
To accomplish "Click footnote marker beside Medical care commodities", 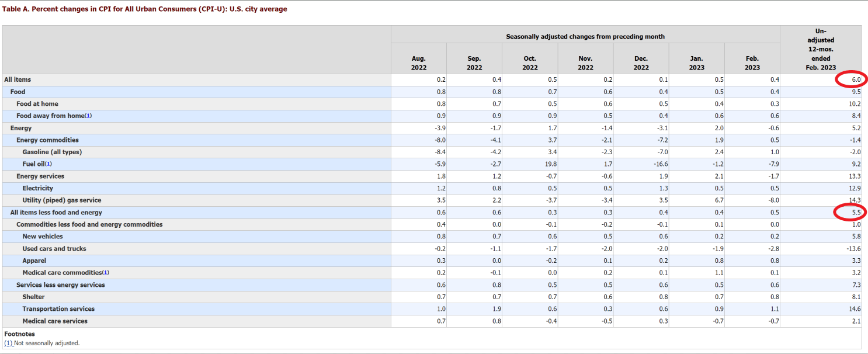I will click(x=106, y=273).
